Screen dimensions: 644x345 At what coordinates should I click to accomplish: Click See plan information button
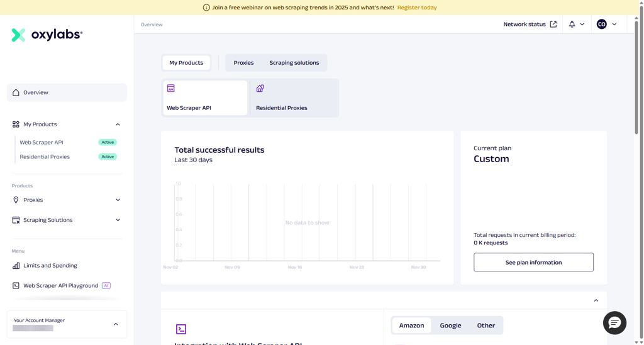click(533, 262)
